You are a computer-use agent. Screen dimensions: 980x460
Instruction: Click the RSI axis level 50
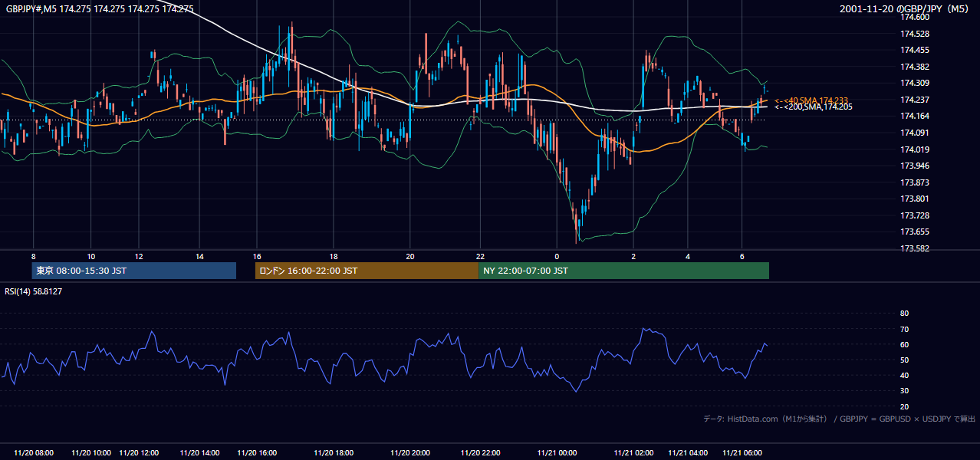tap(904, 360)
